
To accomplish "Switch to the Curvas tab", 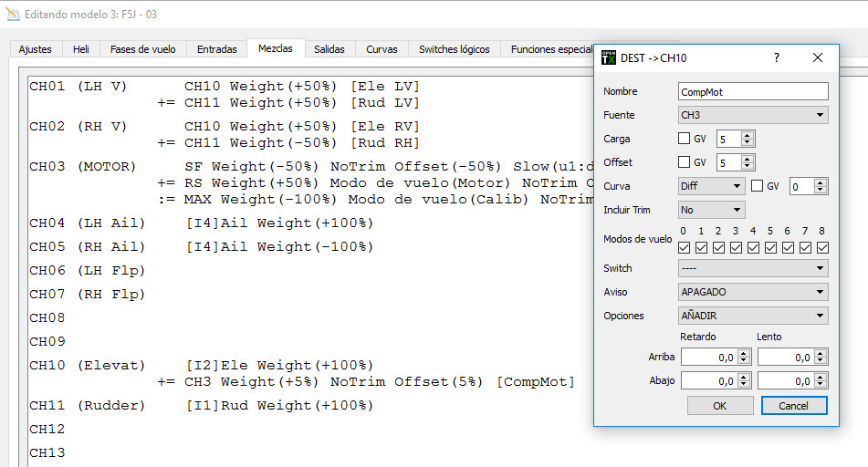I will click(382, 49).
